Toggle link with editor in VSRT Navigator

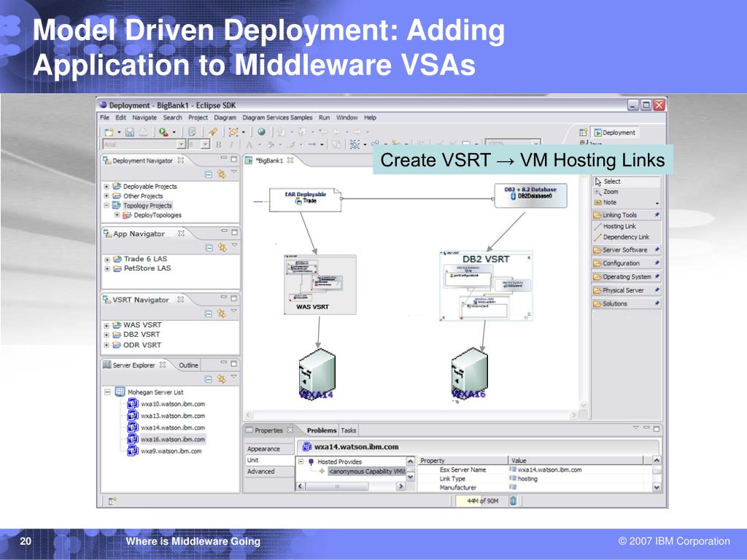tap(222, 313)
